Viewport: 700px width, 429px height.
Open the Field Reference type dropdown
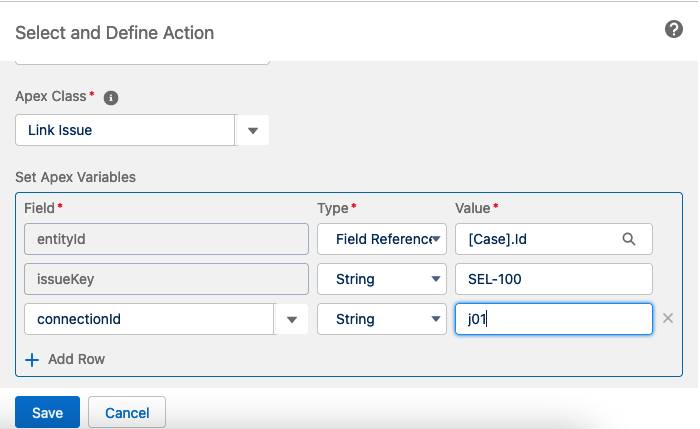point(381,239)
